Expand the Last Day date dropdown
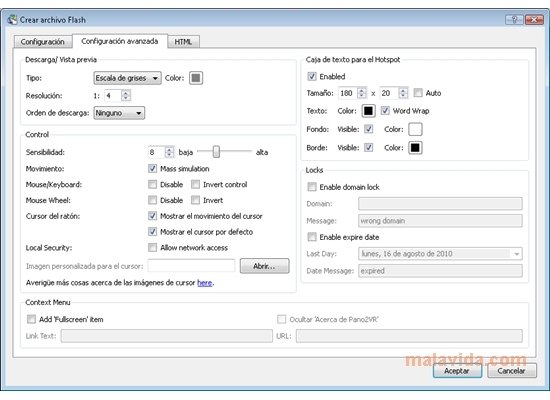 click(517, 254)
